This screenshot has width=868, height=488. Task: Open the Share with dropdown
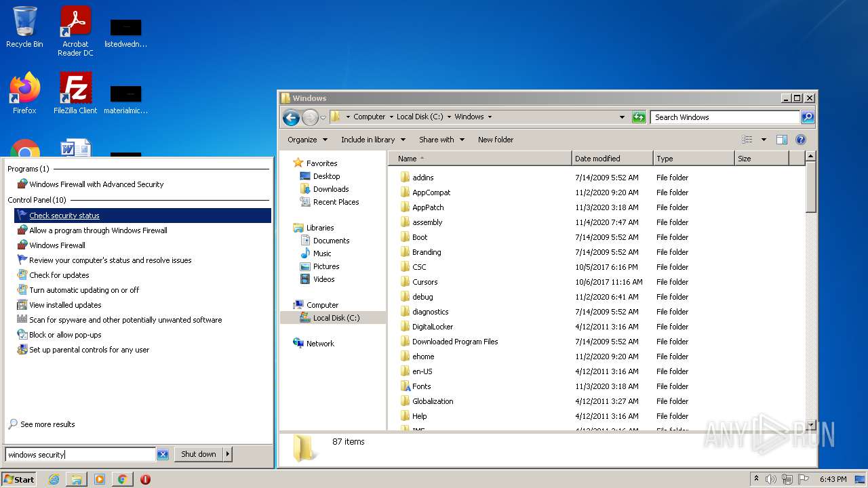(441, 140)
